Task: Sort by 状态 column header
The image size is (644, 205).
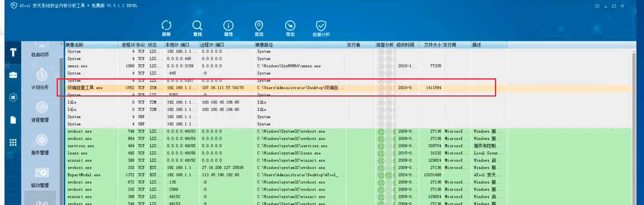Action: coord(156,45)
